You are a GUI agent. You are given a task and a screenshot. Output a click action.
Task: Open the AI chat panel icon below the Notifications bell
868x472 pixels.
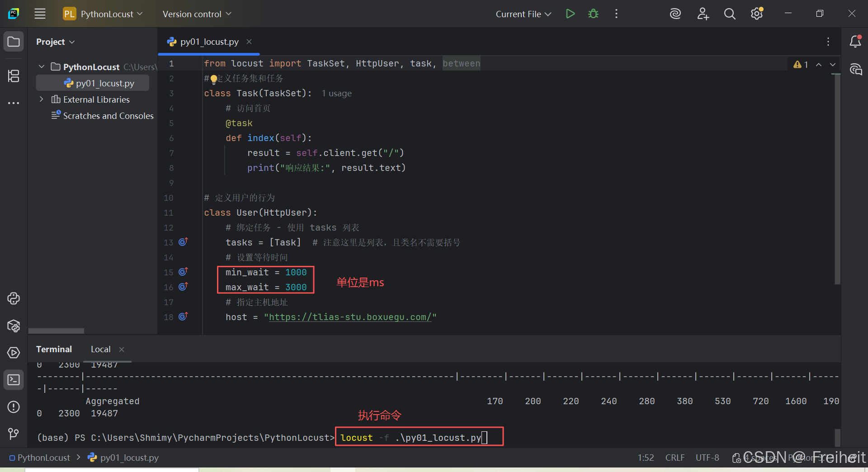coord(855,69)
